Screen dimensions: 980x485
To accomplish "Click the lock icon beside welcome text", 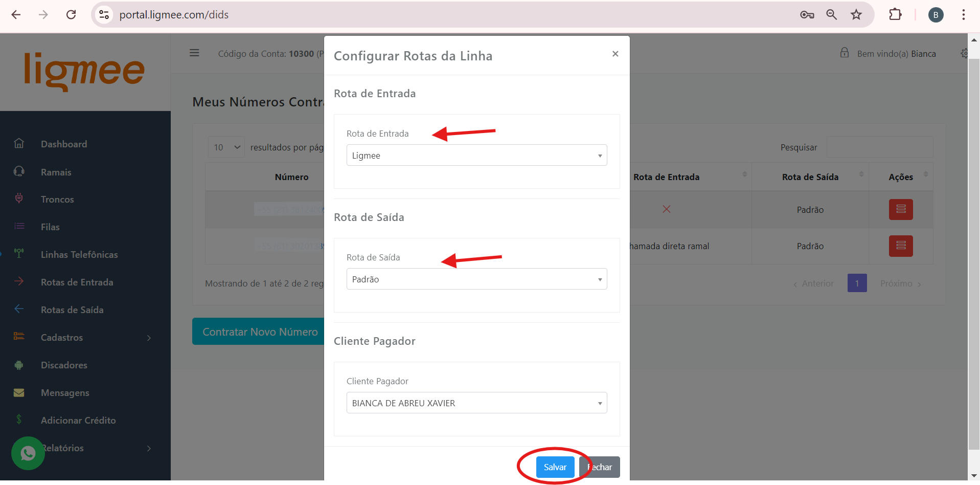I will 845,53.
